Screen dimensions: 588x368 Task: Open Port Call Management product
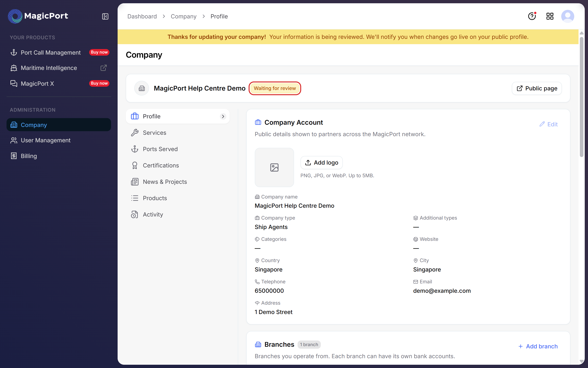click(x=51, y=52)
